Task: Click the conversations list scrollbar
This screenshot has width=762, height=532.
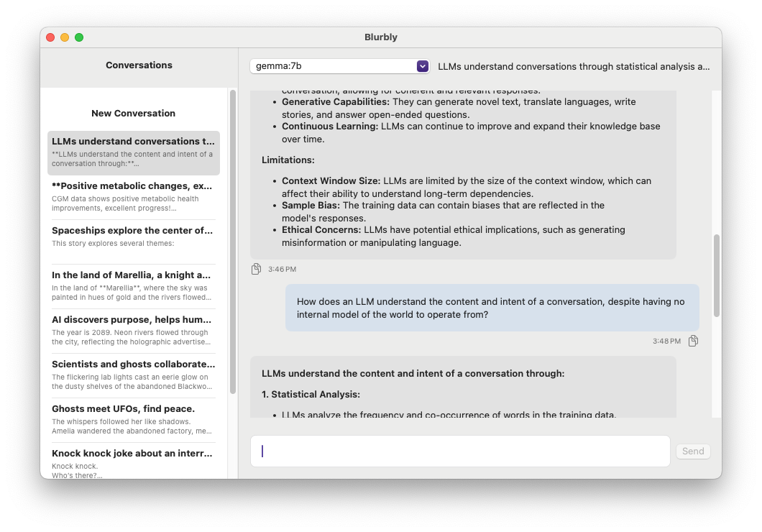Action: tap(232, 241)
